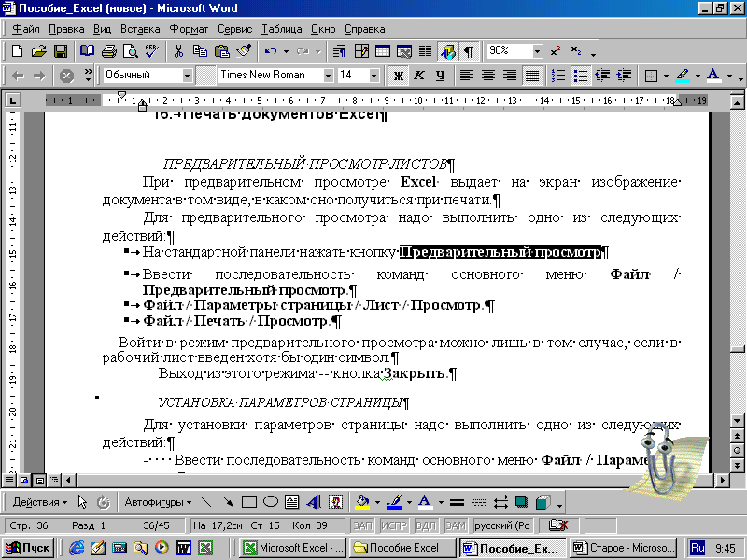Image resolution: width=747 pixels, height=560 pixels.
Task: Open the font size 14 dropdown
Action: click(x=374, y=76)
